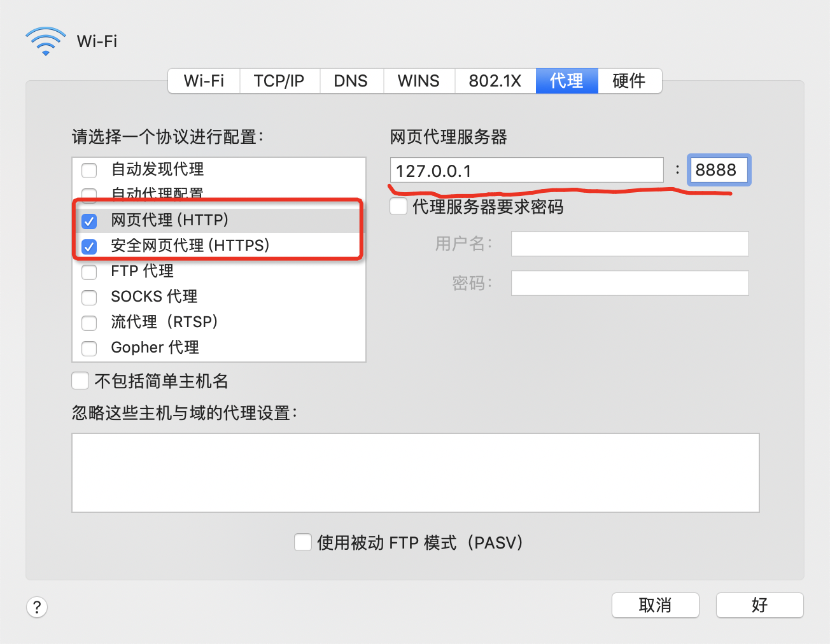
Task: Click the bypass hosts and domains text area
Action: click(x=416, y=473)
